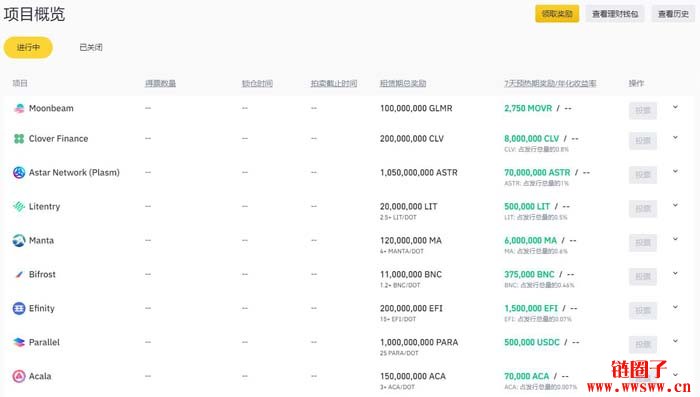Expand the Clover Finance row chevron
The height and width of the screenshot is (397, 700).
pos(675,138)
